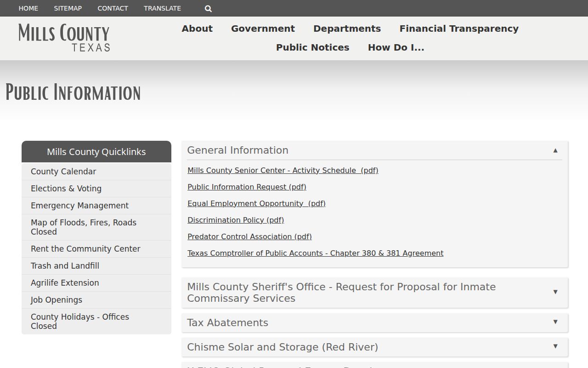This screenshot has height=368, width=588.
Task: Open the SITEMAP link
Action: tap(68, 8)
